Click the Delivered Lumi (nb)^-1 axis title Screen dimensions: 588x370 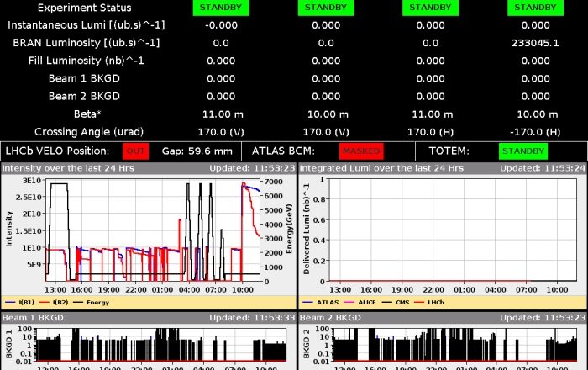[x=307, y=229]
